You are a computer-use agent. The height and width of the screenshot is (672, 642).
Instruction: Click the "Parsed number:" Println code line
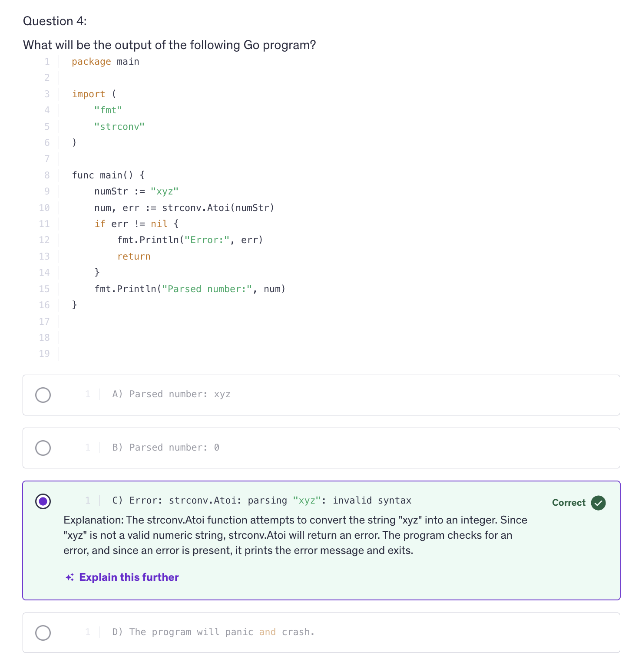pos(190,289)
